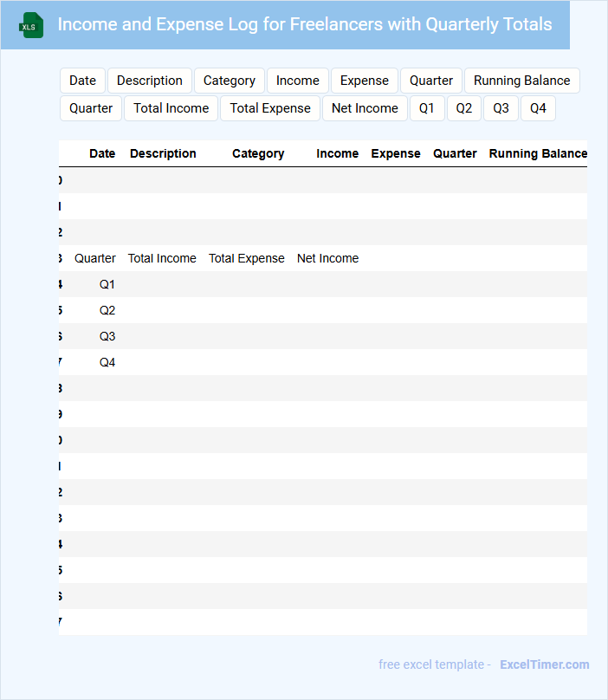This screenshot has height=700, width=608.
Task: Click the Quarter column header in table
Action: click(455, 153)
